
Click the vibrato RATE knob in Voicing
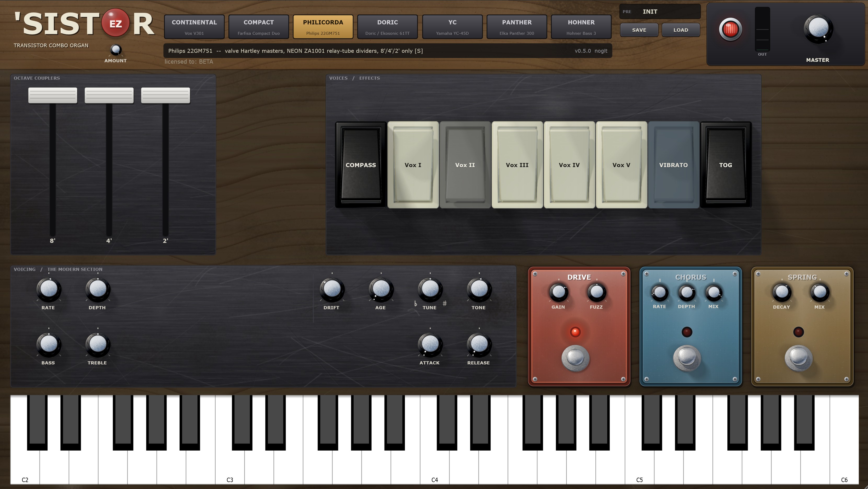point(49,289)
